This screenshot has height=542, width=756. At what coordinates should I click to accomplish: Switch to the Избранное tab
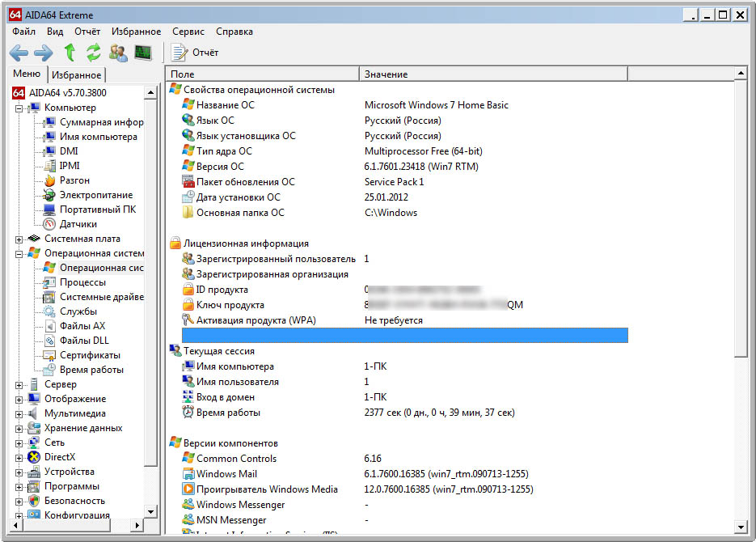[x=76, y=75]
